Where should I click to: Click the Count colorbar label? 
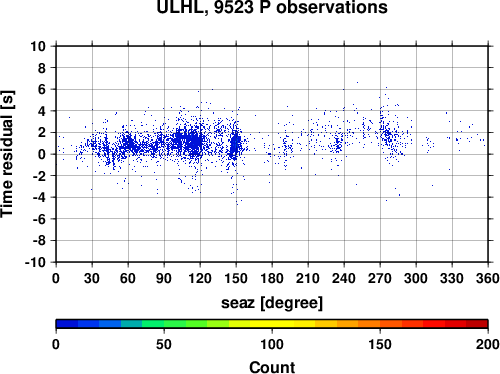272,367
